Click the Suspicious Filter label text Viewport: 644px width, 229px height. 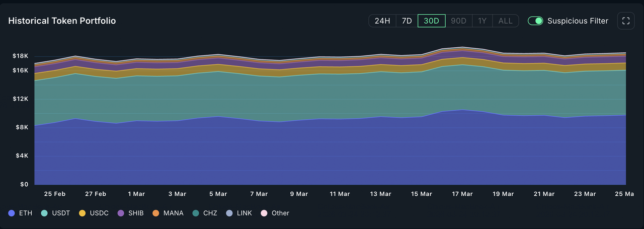578,21
